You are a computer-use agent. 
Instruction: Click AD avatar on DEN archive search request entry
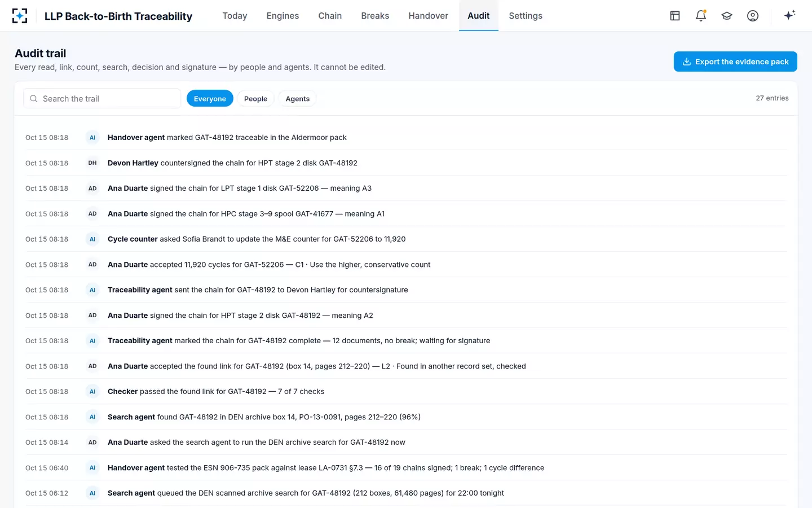[92, 442]
